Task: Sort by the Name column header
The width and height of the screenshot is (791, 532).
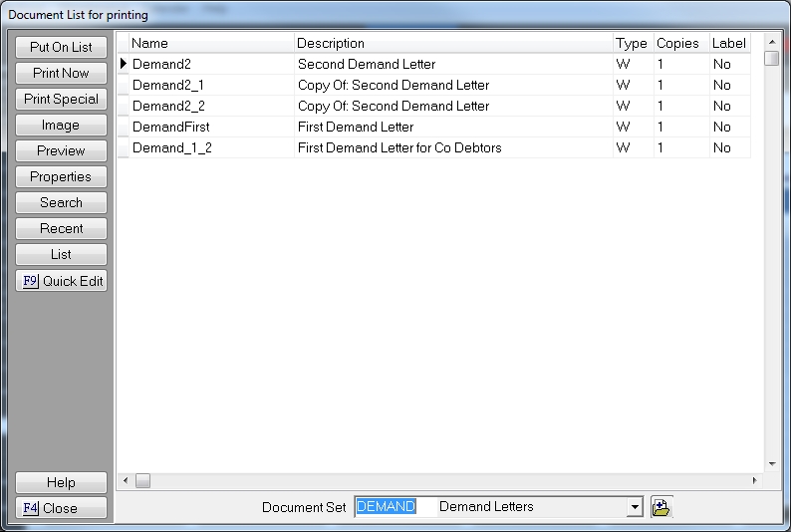Action: [211, 43]
